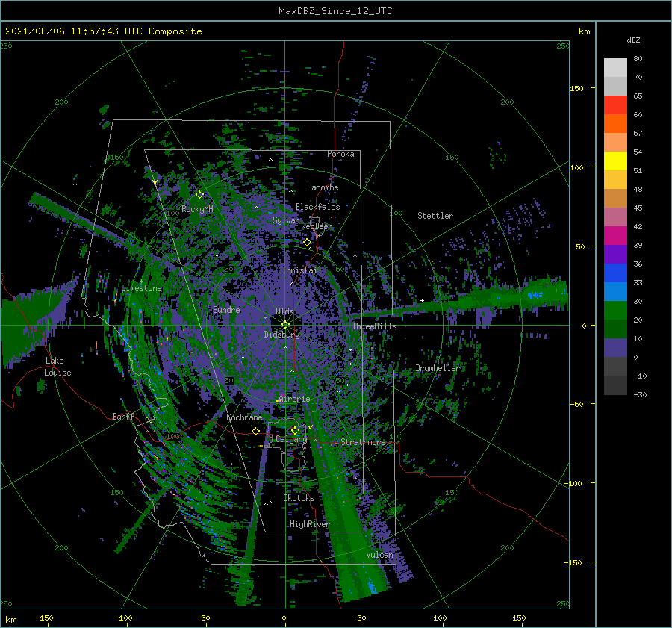
Task: Click the yellow 51-54 dBZ legend swatch
Action: (x=615, y=161)
